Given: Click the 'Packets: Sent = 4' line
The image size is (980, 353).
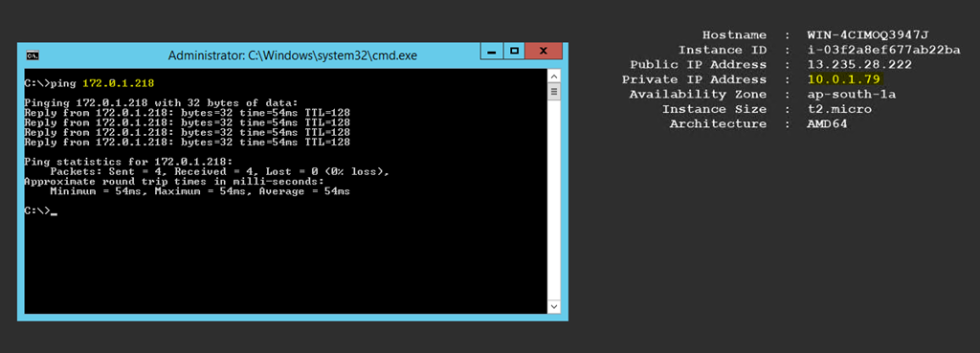Looking at the screenshot, I should click(220, 172).
